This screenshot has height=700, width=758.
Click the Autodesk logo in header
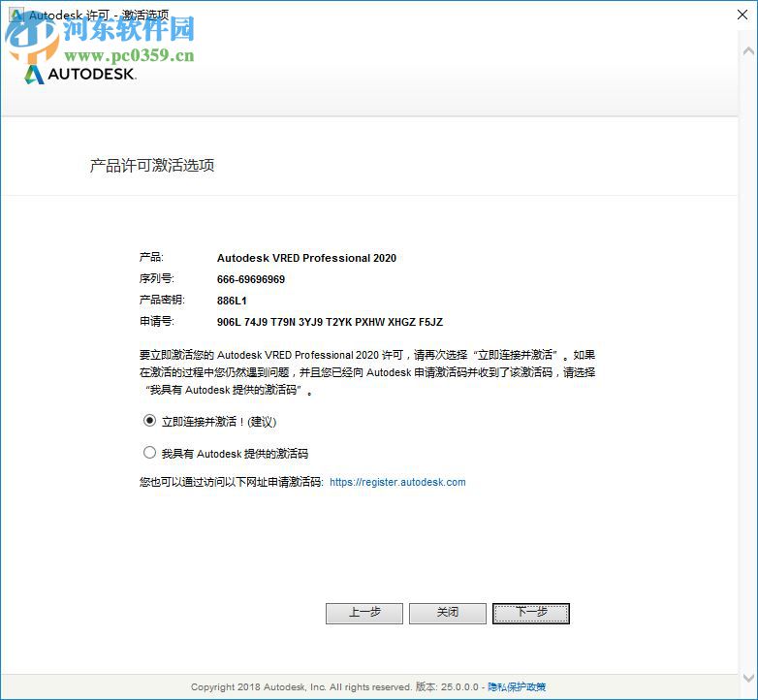click(x=80, y=74)
